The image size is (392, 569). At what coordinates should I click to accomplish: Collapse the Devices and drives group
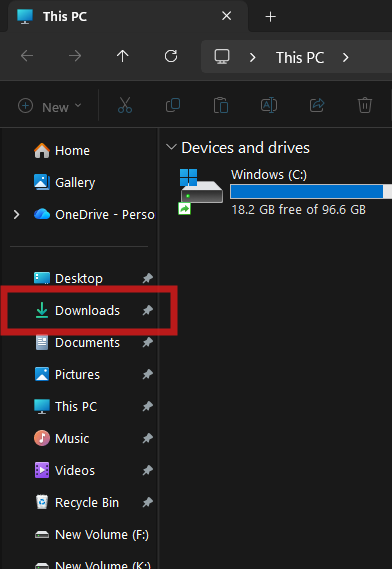(x=171, y=147)
